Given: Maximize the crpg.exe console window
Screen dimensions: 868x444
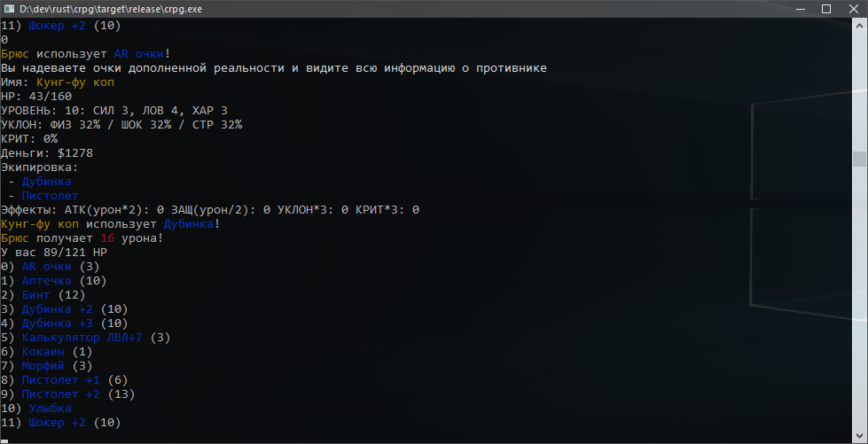Looking at the screenshot, I should pyautogui.click(x=826, y=9).
